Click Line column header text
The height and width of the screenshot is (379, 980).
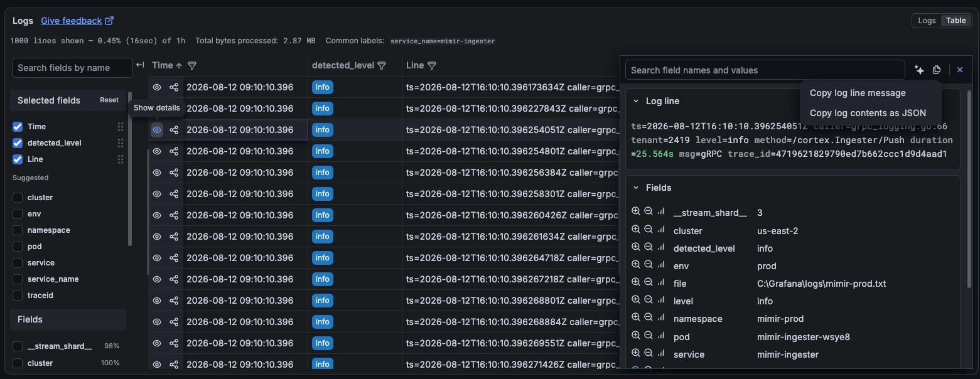[415, 65]
